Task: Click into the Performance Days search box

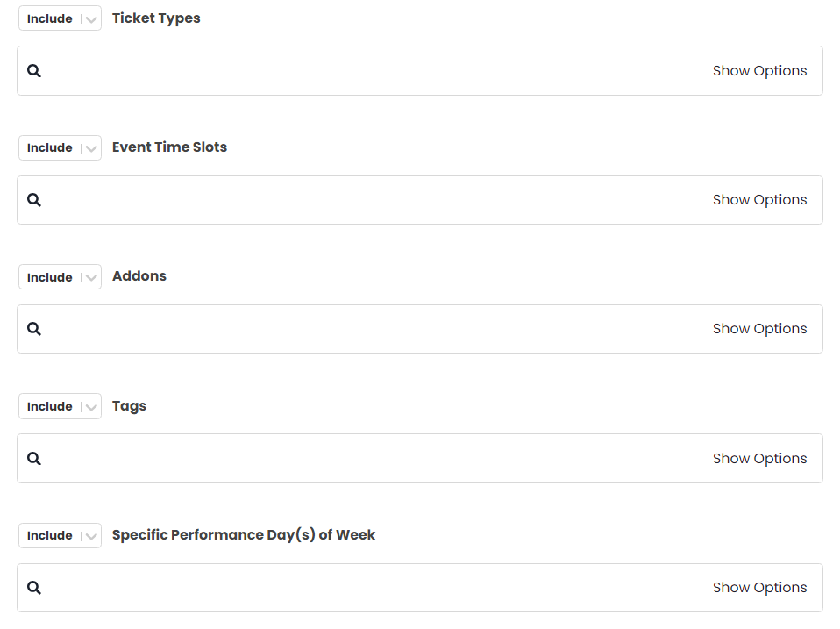Action: 351,587
